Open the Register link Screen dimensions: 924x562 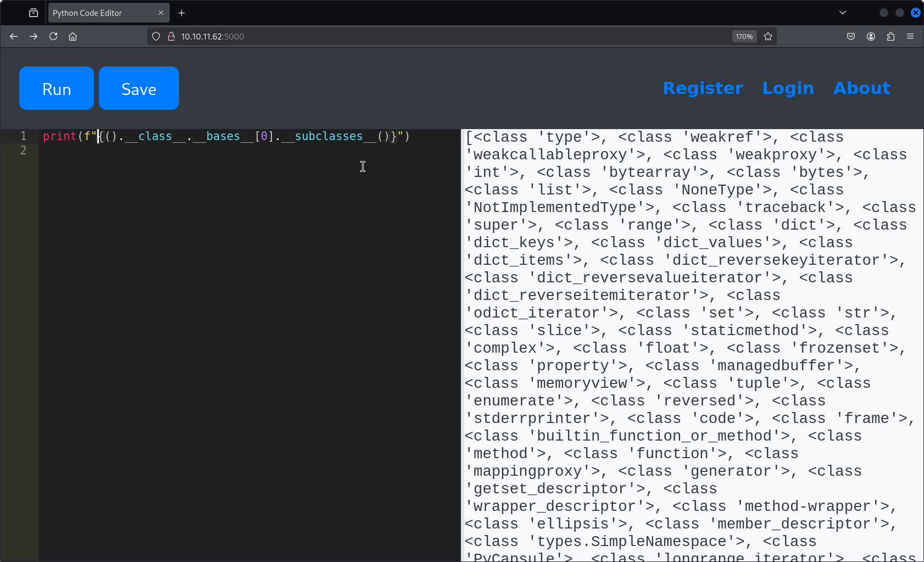[703, 88]
